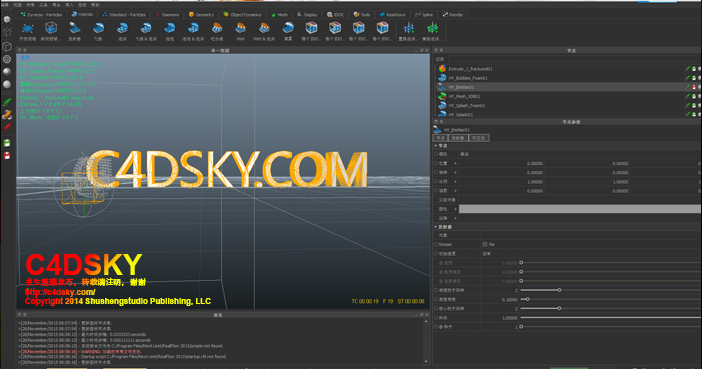Viewport: 702px width, 369px height.
Task: Click the Bubbles icon in shelf
Action: pyautogui.click(x=169, y=28)
